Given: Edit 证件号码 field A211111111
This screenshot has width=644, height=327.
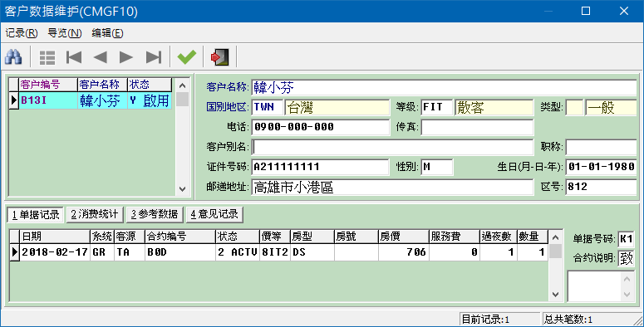Looking at the screenshot, I should 320,167.
